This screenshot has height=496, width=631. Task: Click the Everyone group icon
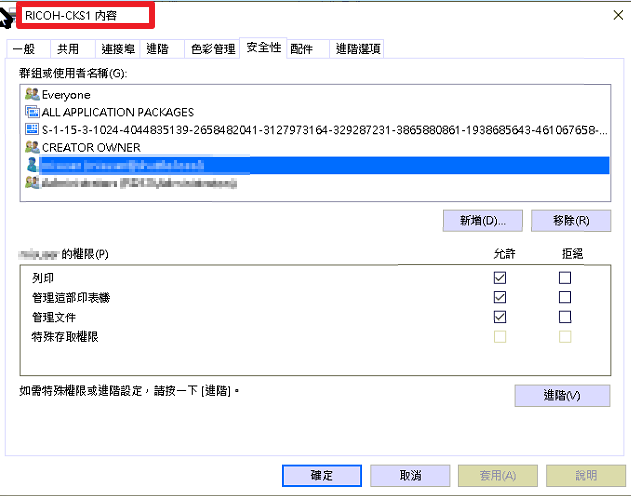[x=32, y=94]
